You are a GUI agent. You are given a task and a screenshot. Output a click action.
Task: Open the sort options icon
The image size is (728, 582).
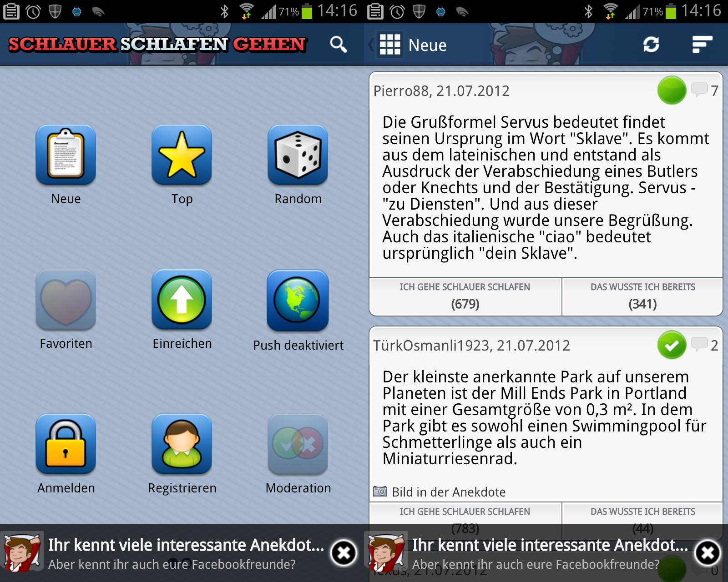coord(702,45)
